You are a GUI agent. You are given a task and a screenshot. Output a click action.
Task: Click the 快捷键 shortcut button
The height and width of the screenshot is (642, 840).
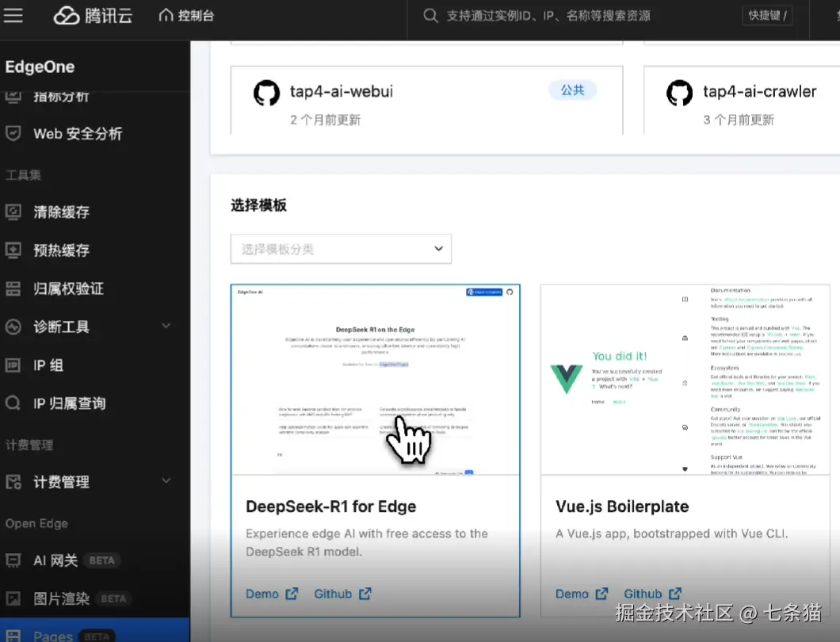pos(766,14)
